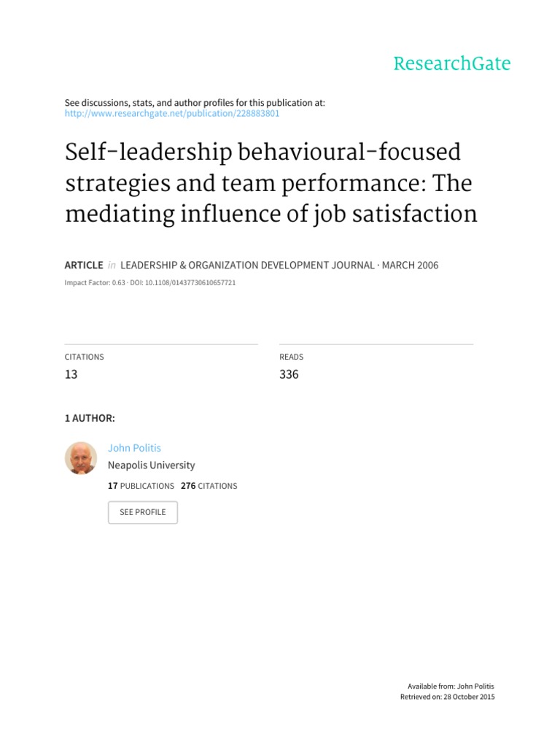Click the ARTICLE type label
560x747 pixels.
pyautogui.click(x=83, y=266)
